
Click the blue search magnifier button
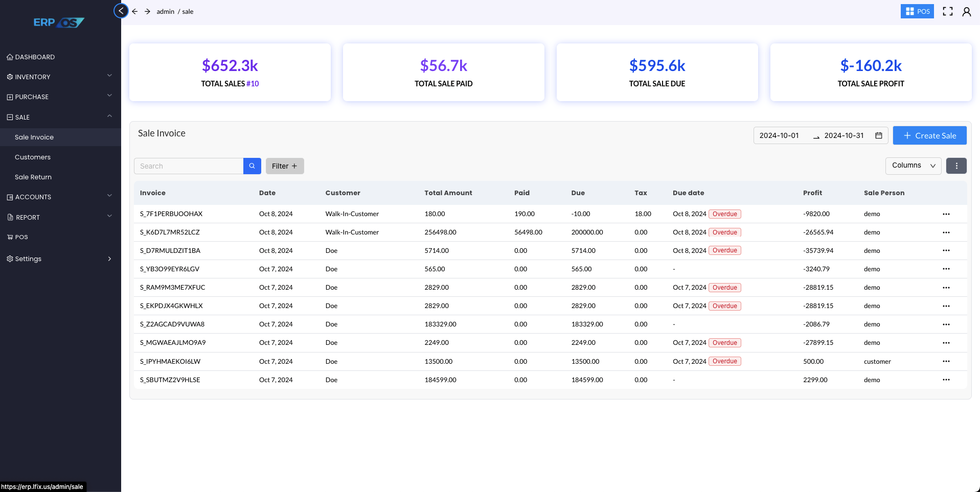[252, 166]
